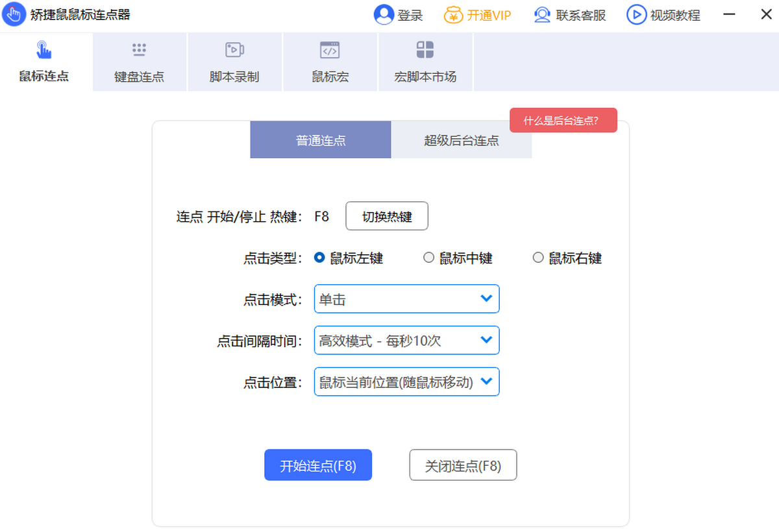Click the 关闭连点(F8) button
The image size is (779, 532).
(x=463, y=465)
